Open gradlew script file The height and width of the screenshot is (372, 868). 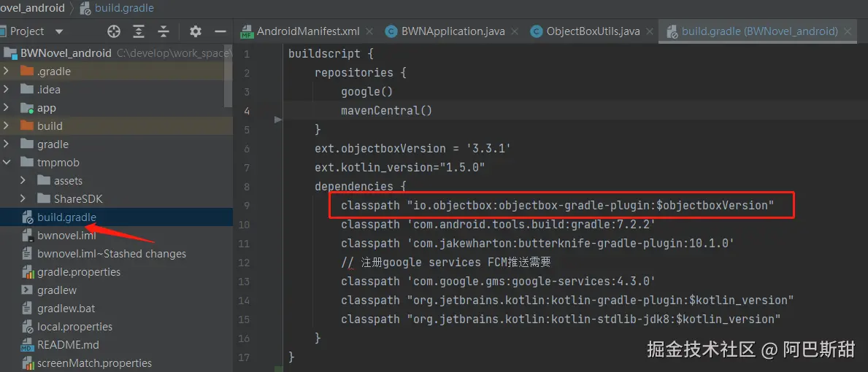pos(56,290)
